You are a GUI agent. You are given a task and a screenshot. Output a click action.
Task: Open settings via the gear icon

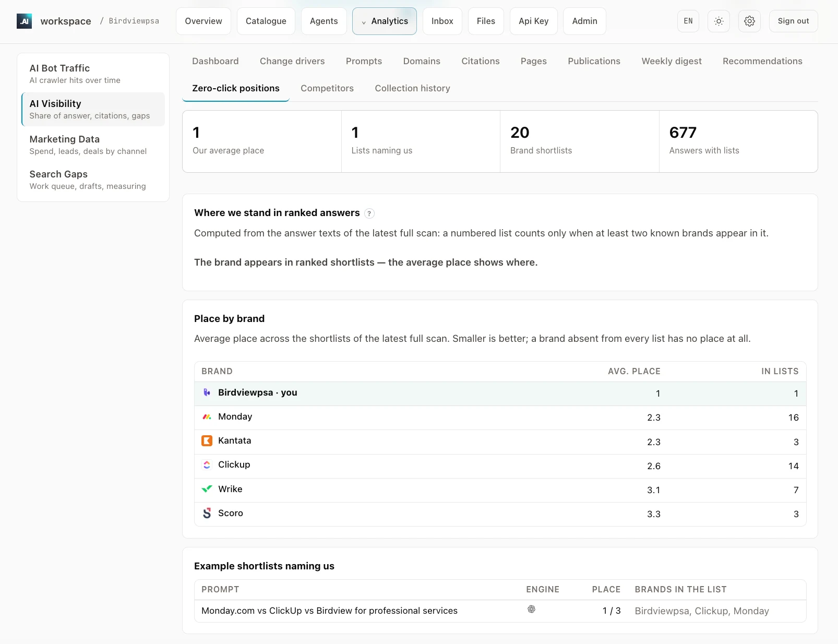click(x=749, y=21)
